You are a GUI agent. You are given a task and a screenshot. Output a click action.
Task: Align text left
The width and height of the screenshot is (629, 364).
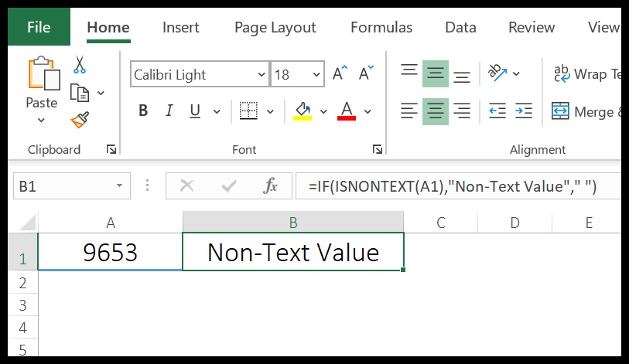click(409, 111)
